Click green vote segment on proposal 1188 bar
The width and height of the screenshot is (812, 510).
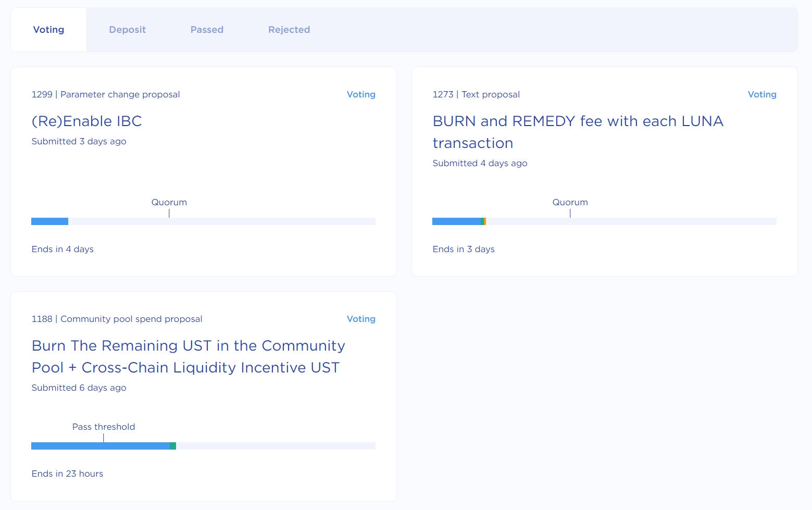point(173,446)
